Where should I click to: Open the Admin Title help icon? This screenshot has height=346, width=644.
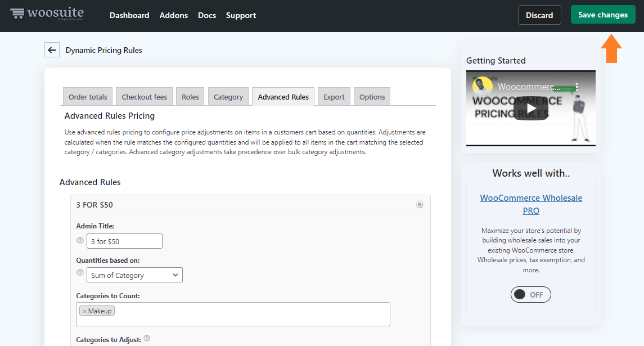pyautogui.click(x=80, y=240)
